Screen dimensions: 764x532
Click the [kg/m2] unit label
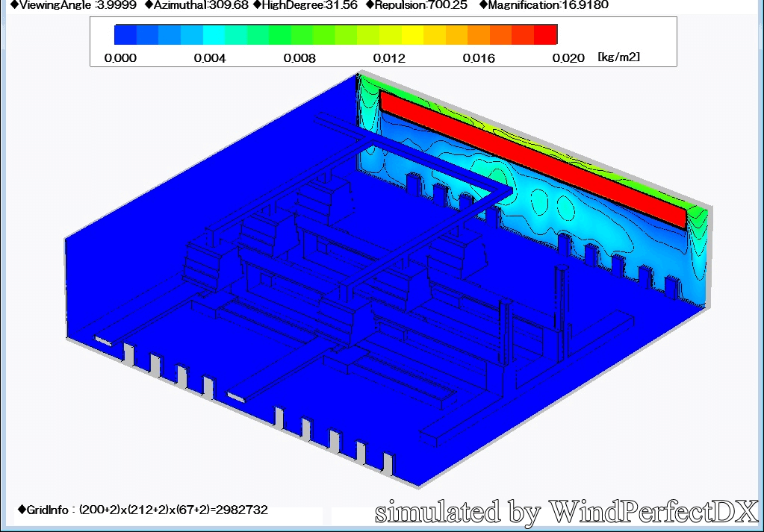click(x=618, y=57)
